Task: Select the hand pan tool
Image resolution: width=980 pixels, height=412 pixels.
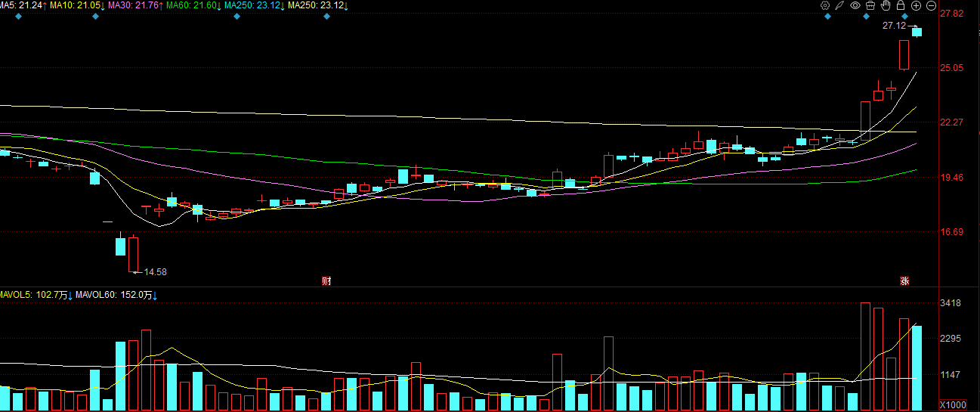Action: tap(885, 5)
